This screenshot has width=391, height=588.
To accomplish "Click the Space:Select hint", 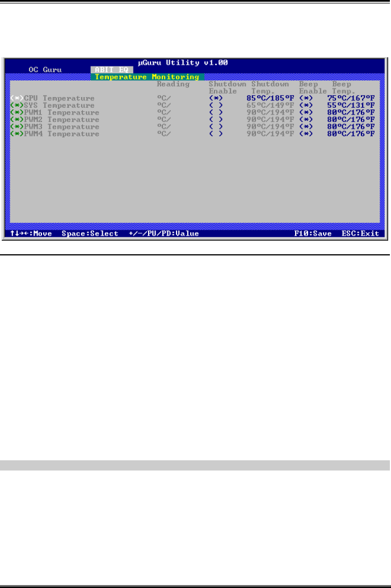I will [90, 234].
